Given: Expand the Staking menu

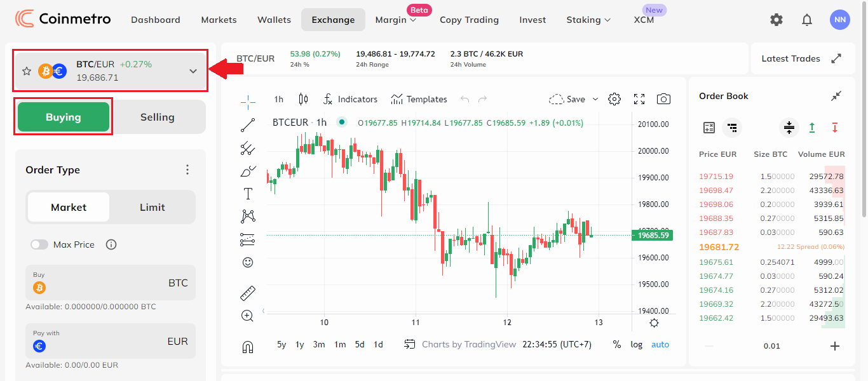Looking at the screenshot, I should pos(588,20).
